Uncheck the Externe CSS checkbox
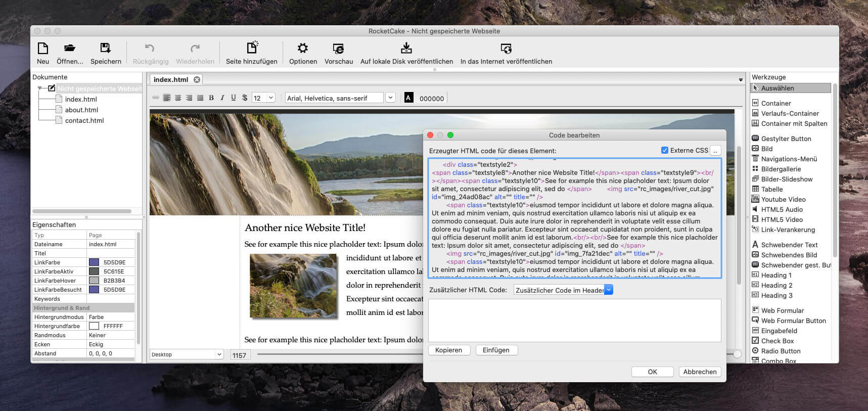 665,150
